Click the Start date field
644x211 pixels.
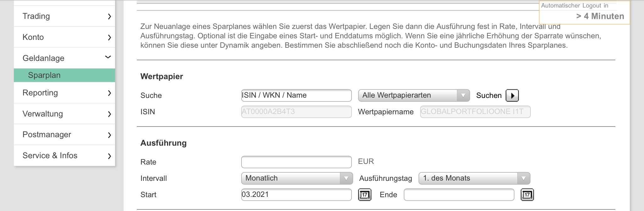[296, 195]
